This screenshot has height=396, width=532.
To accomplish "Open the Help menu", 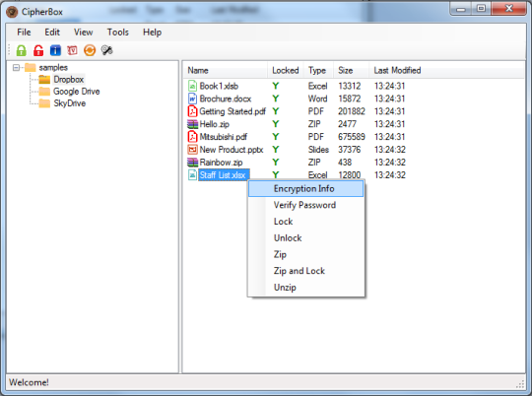I will [152, 33].
